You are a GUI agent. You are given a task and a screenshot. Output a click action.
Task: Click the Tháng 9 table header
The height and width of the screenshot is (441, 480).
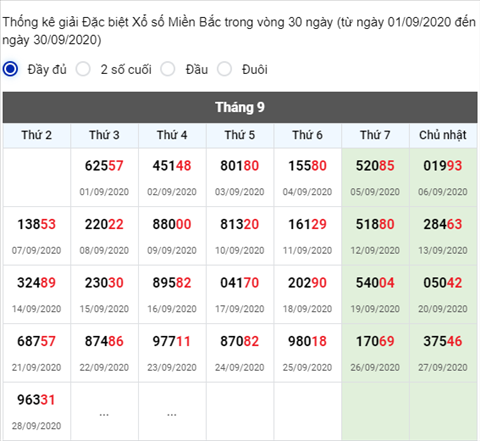(240, 107)
